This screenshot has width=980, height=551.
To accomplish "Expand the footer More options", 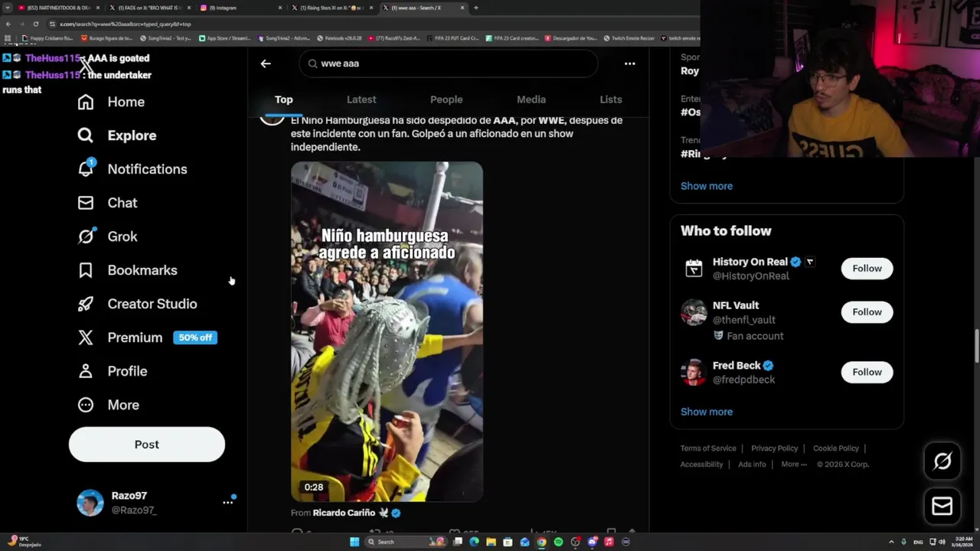I will 794,465.
